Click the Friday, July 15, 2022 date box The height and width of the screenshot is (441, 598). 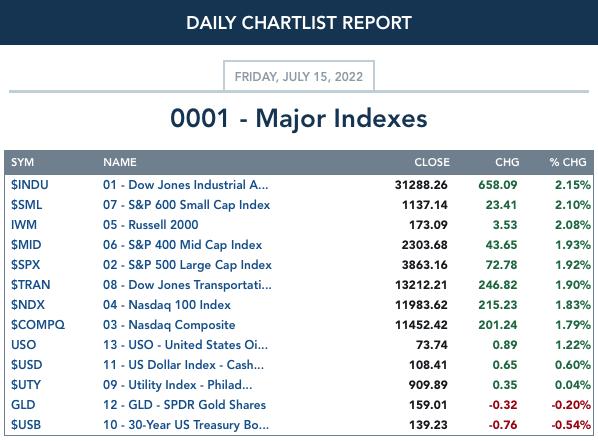[299, 76]
